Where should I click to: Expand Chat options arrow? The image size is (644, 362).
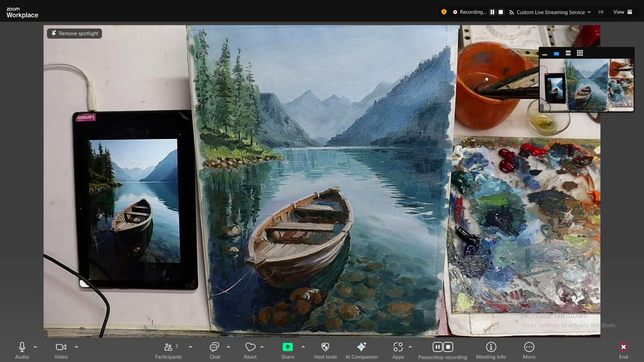228,347
